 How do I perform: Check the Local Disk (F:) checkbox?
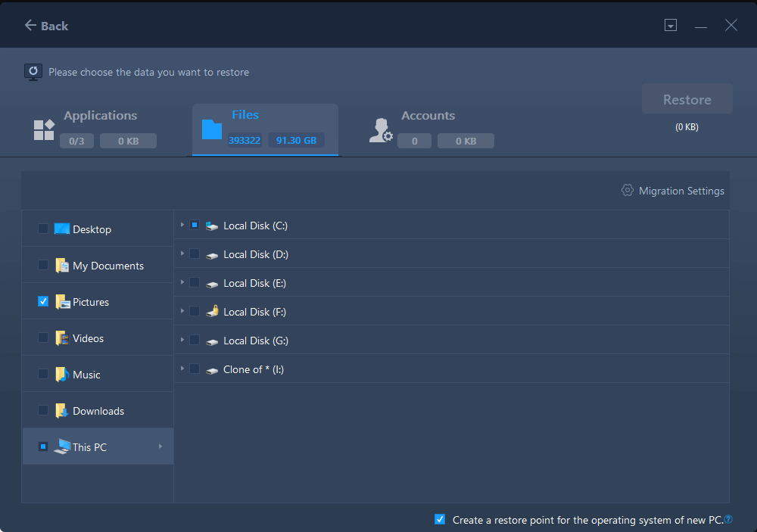195,311
